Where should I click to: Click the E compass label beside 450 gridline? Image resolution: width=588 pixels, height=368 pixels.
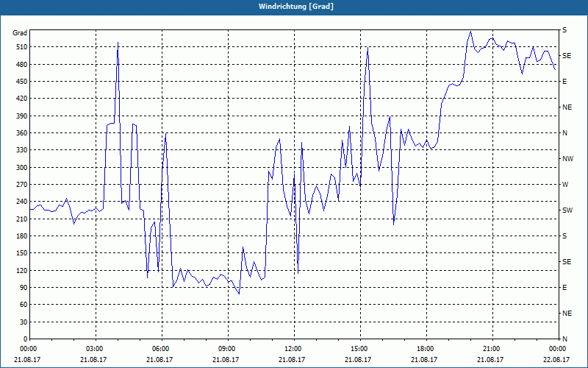(564, 82)
